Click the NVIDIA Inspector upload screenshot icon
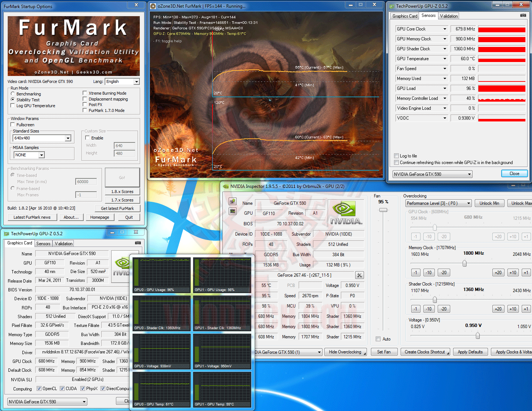Screen dimensions: 532x411 233,201
